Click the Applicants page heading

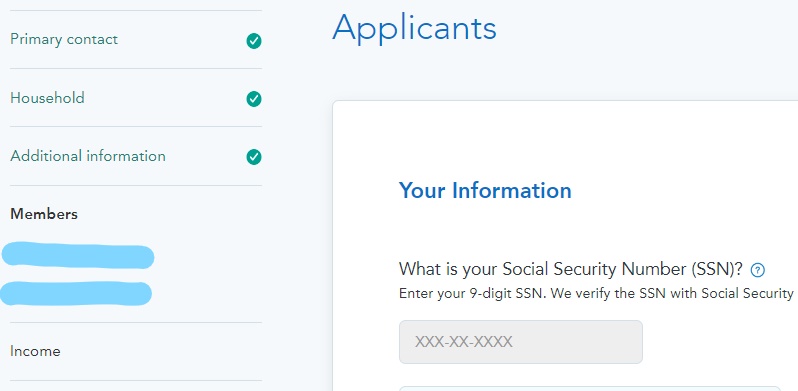(x=414, y=28)
